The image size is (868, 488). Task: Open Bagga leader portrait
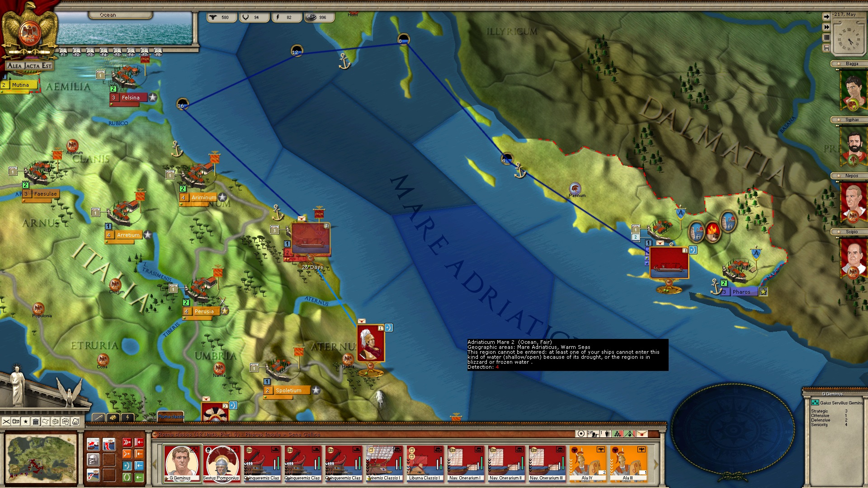point(853,90)
